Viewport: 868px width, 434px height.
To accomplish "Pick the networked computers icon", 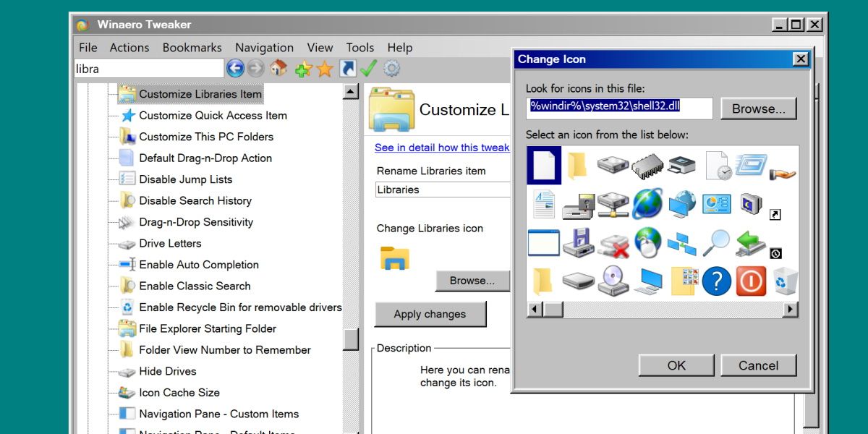I will coord(682,244).
